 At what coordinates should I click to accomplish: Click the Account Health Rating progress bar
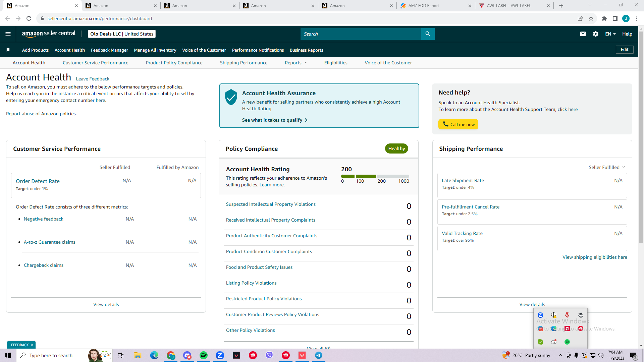(x=375, y=176)
